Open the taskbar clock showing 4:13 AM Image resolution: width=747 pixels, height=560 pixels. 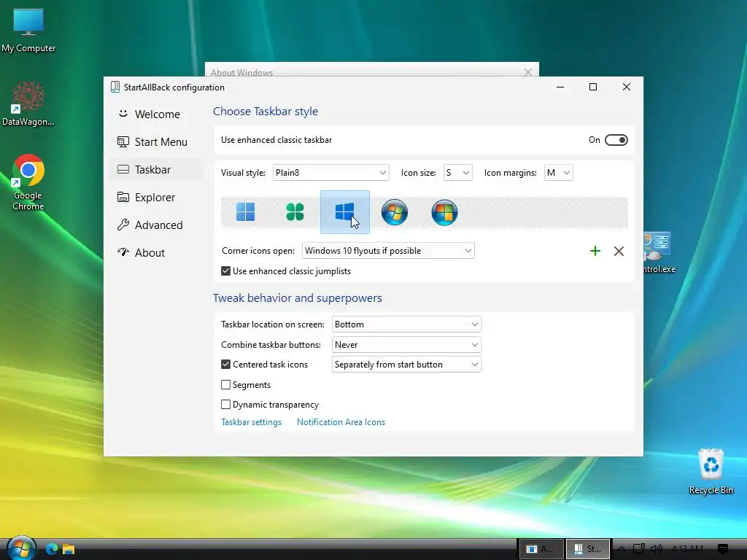(687, 549)
